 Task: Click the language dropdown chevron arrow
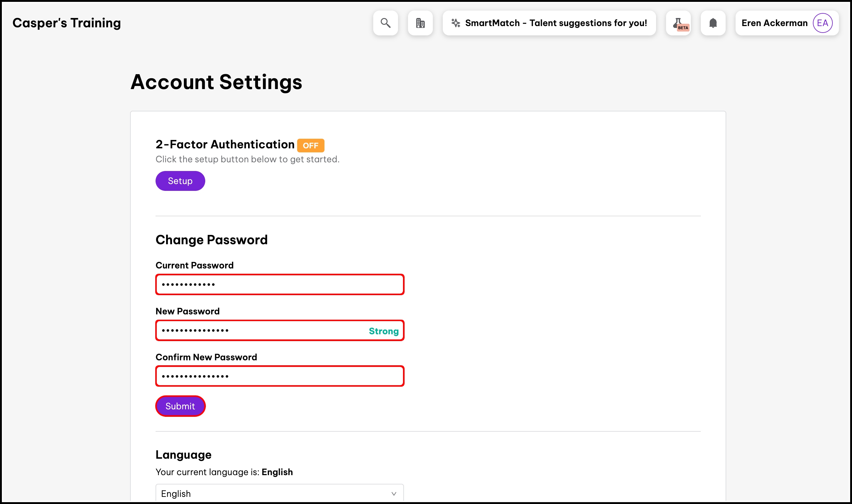(394, 494)
